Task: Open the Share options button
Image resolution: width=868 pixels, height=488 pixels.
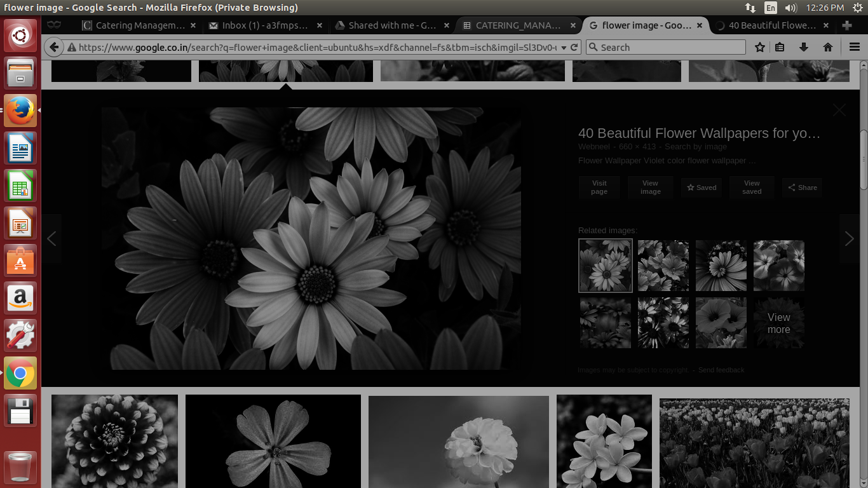Action: [802, 187]
